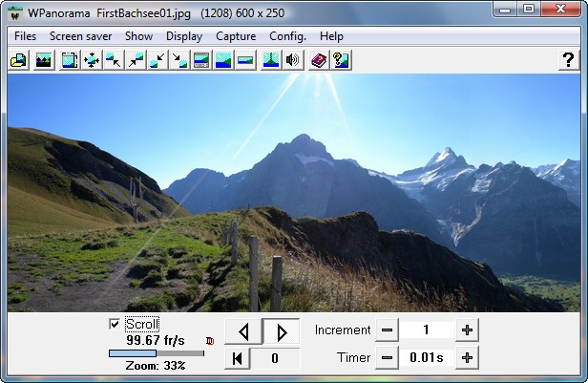Uncheck the Scroll checkbox

(x=115, y=325)
